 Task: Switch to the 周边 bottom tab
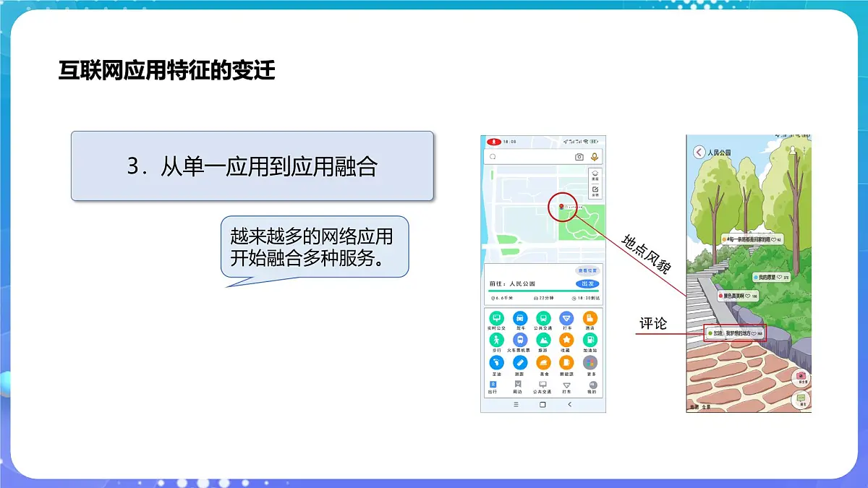(518, 388)
